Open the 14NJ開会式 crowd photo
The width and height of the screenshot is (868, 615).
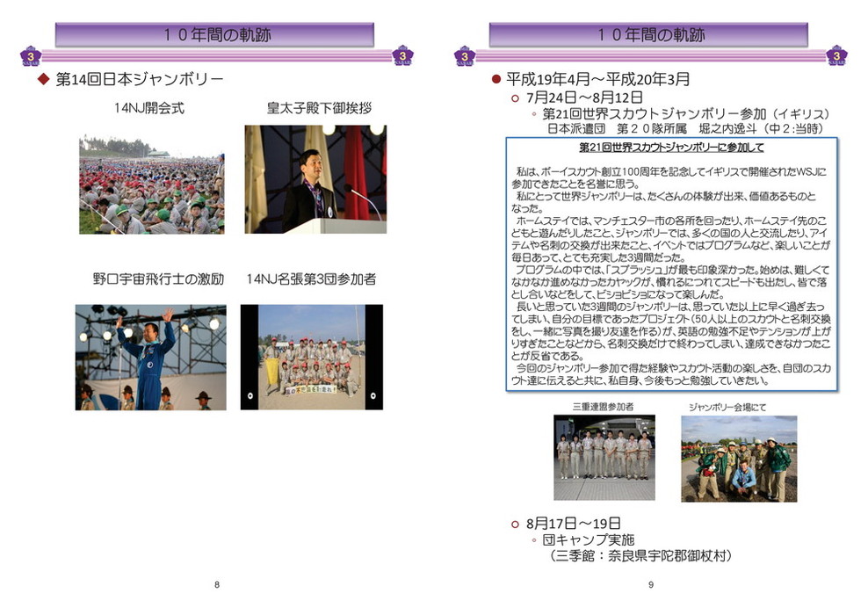[x=151, y=184]
